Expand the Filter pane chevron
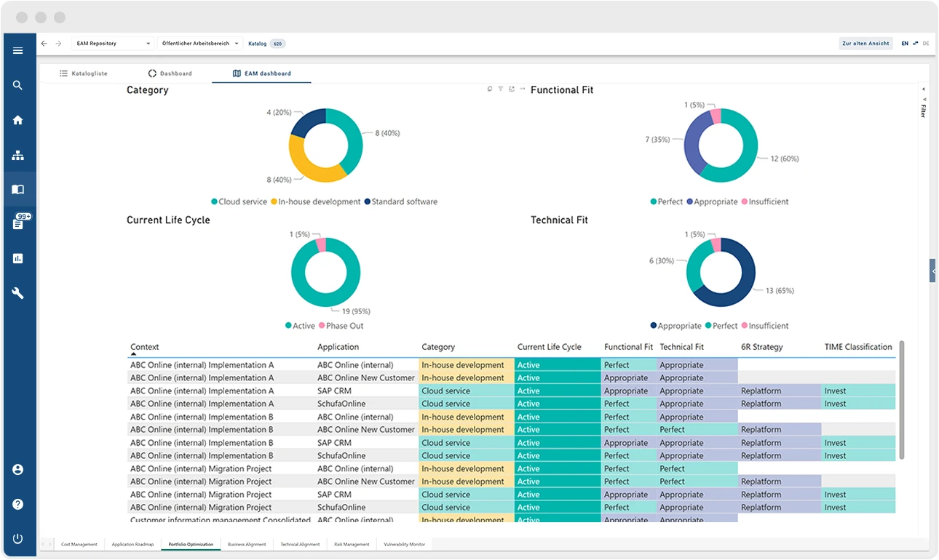The image size is (939, 560). [923, 89]
